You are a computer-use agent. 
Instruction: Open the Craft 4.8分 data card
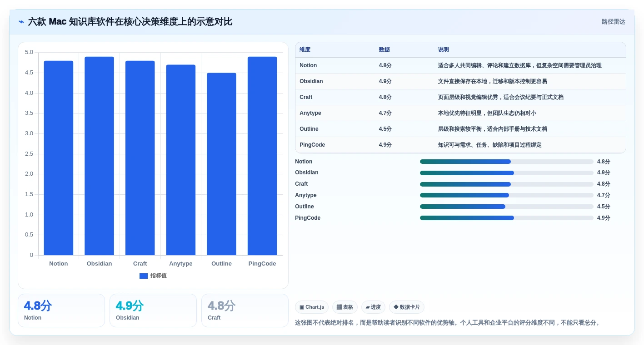(x=245, y=310)
